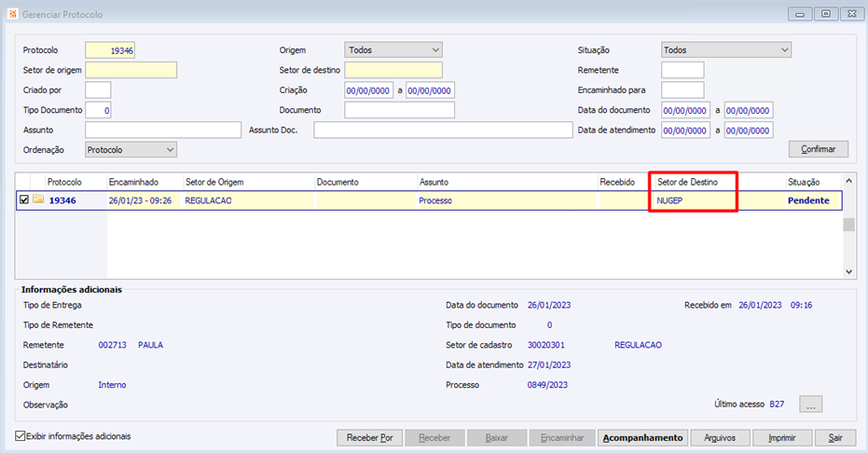Uncheck the checkbox on row 19346

24,199
